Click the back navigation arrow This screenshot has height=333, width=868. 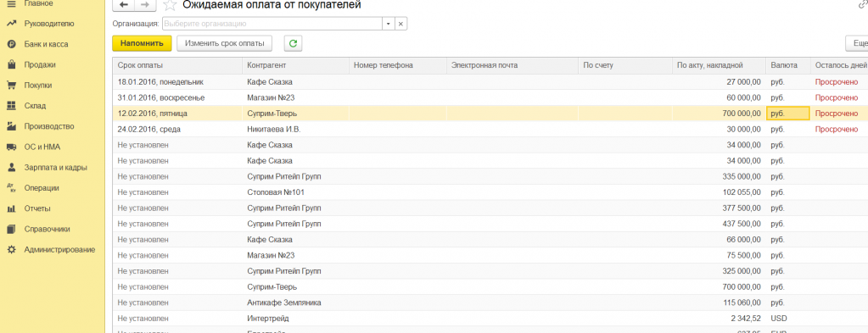(123, 5)
